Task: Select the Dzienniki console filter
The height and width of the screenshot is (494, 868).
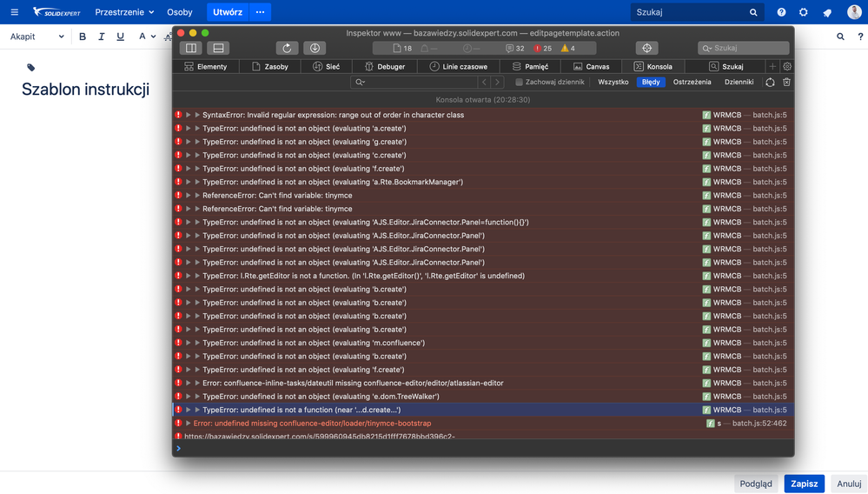Action: point(739,82)
